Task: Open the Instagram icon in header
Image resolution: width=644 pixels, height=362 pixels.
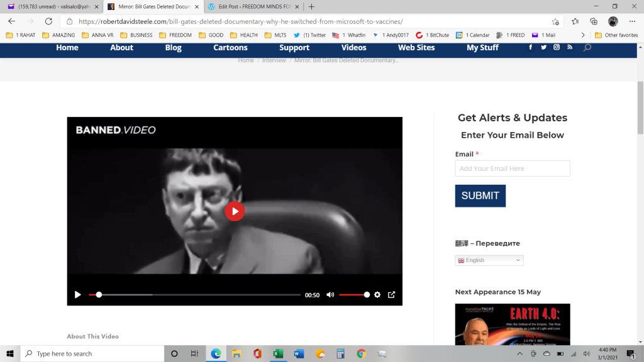Action: (557, 48)
